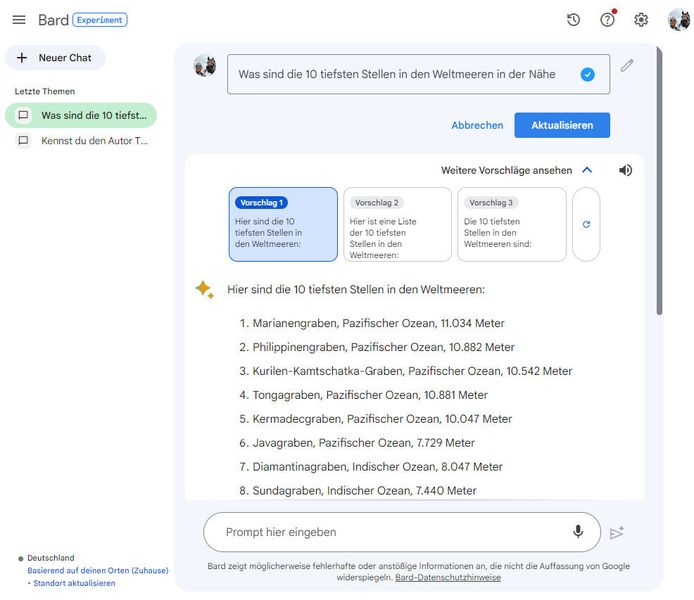Cancel editing with Abbrechen
694x600 pixels.
pos(477,125)
